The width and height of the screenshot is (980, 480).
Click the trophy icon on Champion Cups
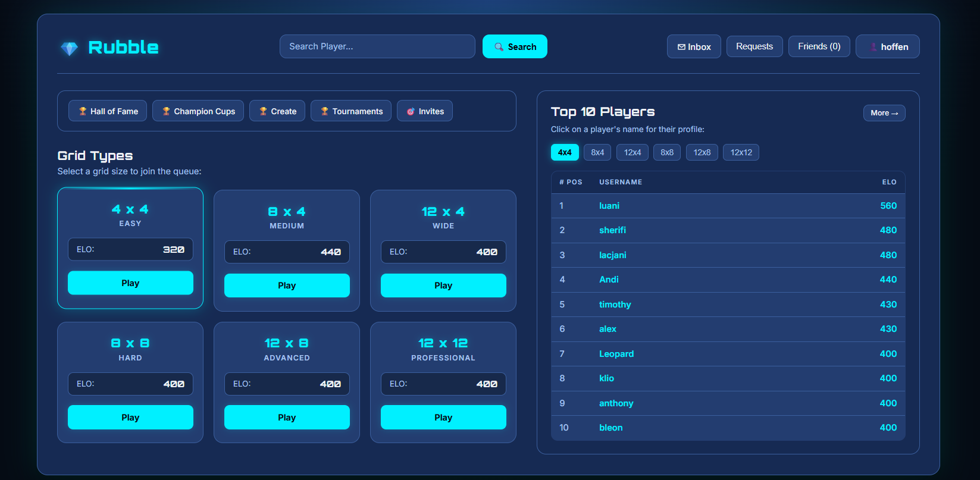(167, 111)
